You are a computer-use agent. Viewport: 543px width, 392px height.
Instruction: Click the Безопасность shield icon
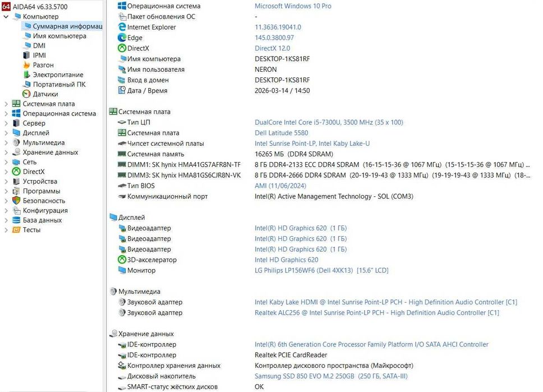(x=16, y=201)
